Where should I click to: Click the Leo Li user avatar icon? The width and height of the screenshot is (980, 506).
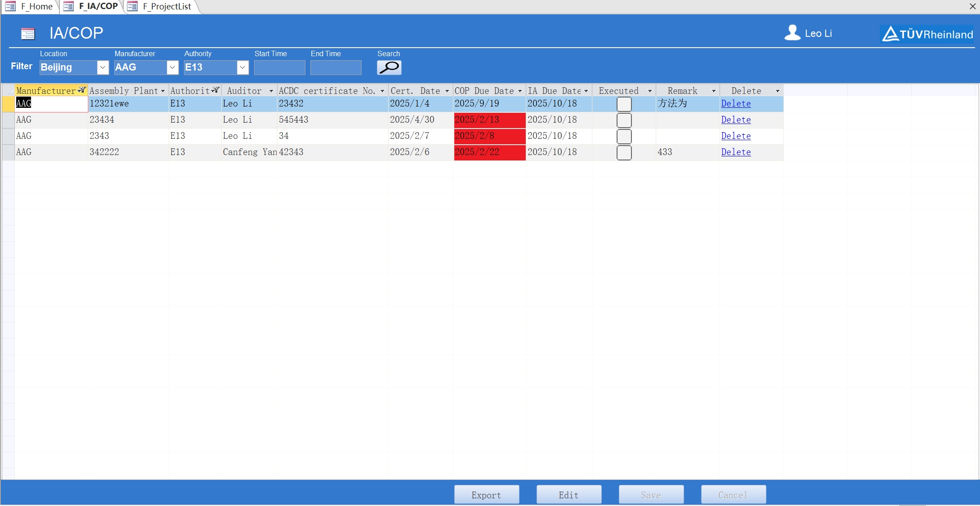pyautogui.click(x=792, y=33)
